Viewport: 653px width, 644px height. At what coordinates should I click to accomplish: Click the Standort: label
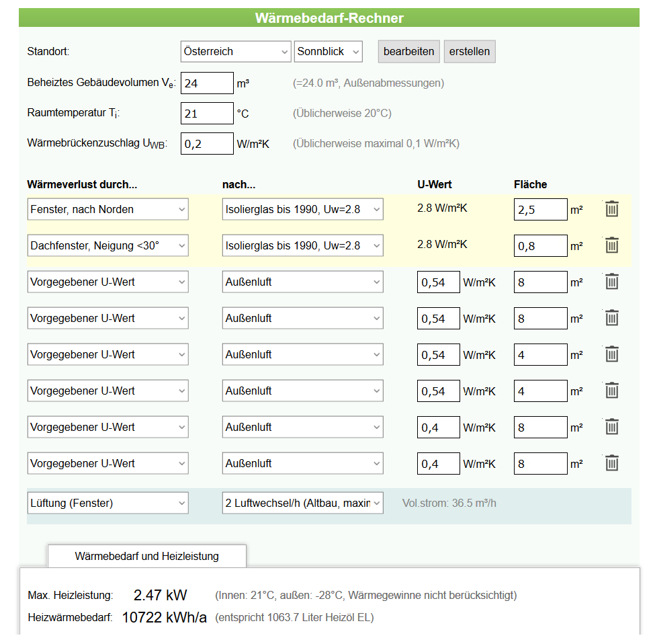point(48,51)
